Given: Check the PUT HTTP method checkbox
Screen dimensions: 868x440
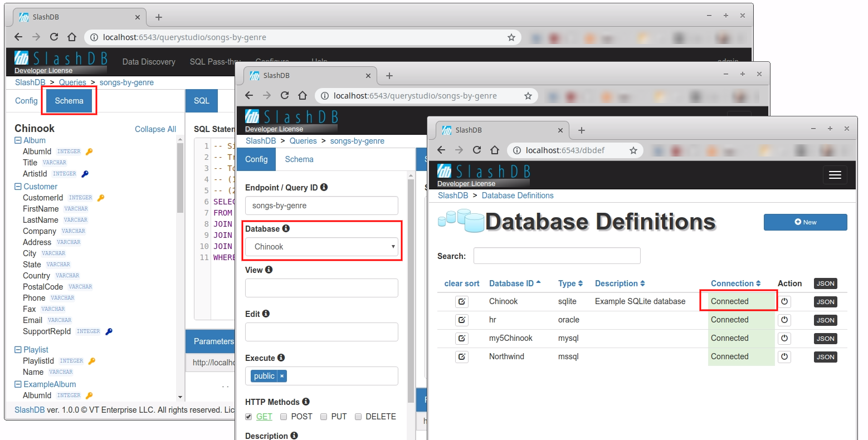Looking at the screenshot, I should 324,417.
